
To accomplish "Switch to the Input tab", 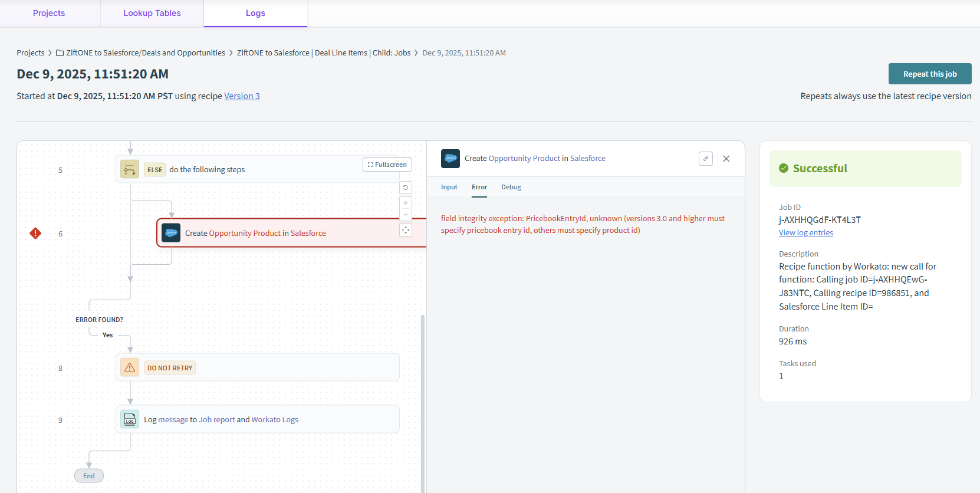I will [x=449, y=187].
